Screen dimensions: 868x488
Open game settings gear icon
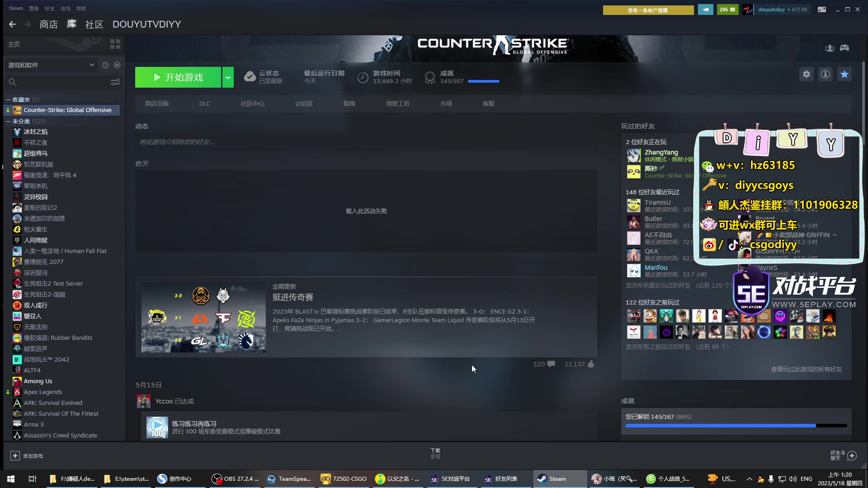point(807,74)
